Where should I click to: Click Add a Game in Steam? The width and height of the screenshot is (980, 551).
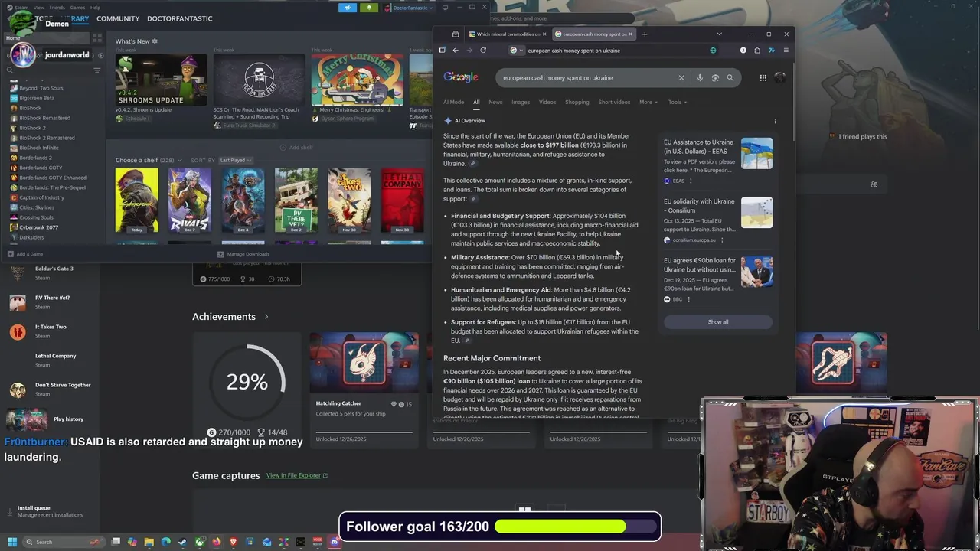(x=25, y=254)
